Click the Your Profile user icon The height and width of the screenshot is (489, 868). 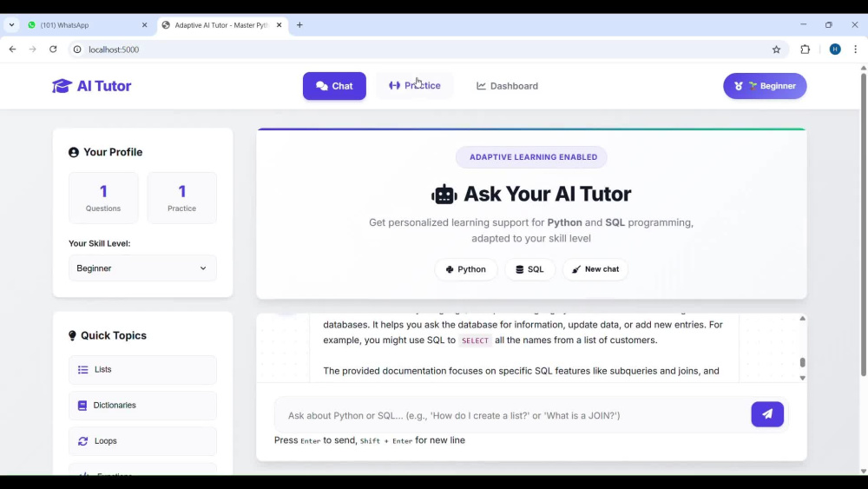pyautogui.click(x=74, y=152)
